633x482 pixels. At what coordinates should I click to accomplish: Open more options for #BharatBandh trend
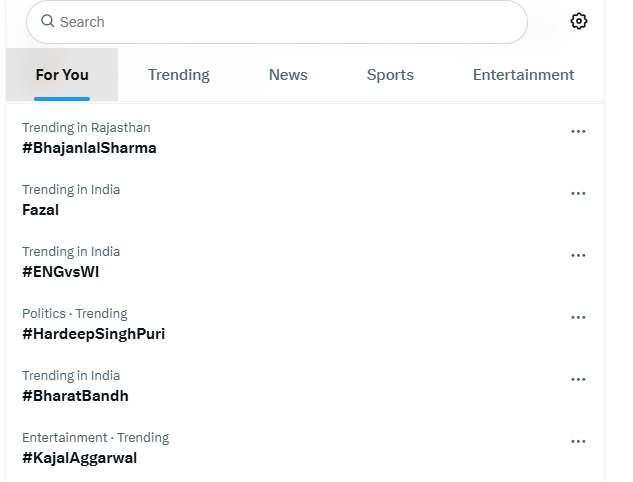point(578,379)
